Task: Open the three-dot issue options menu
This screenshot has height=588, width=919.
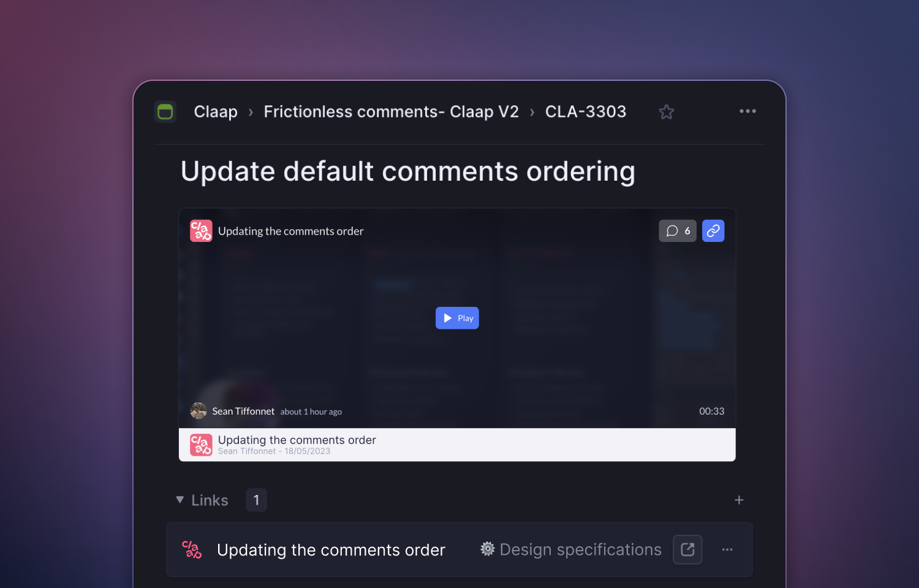Action: (747, 111)
